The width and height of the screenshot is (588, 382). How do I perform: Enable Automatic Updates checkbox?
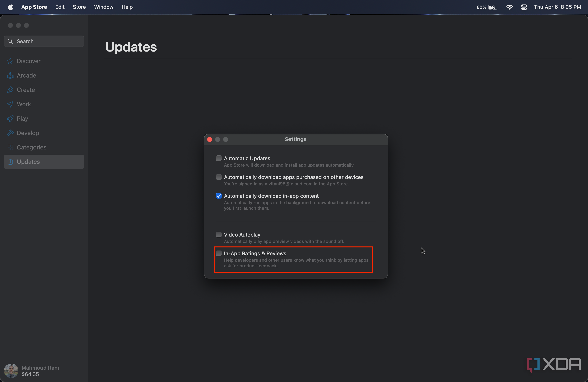[x=218, y=158]
